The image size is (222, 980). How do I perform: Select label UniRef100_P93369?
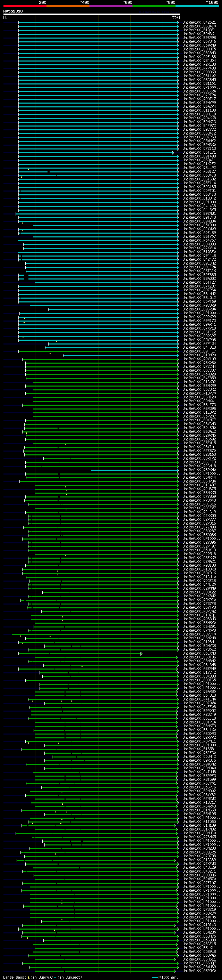click(x=199, y=72)
